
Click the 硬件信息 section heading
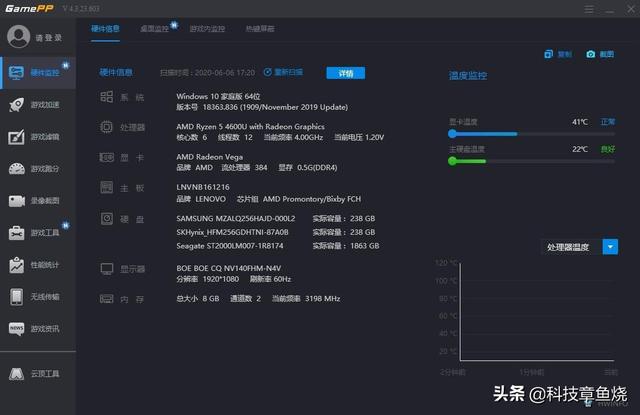point(116,72)
